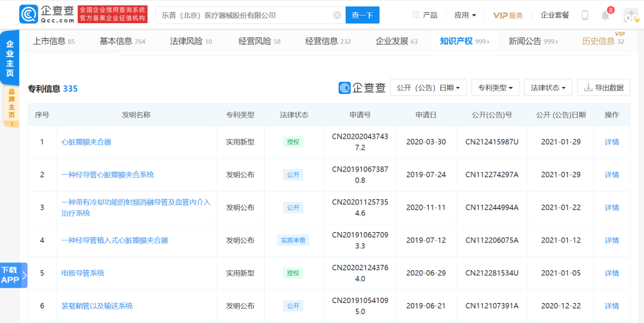The image size is (644, 323).
Task: Open the mobile phone icon
Action: tap(585, 15)
